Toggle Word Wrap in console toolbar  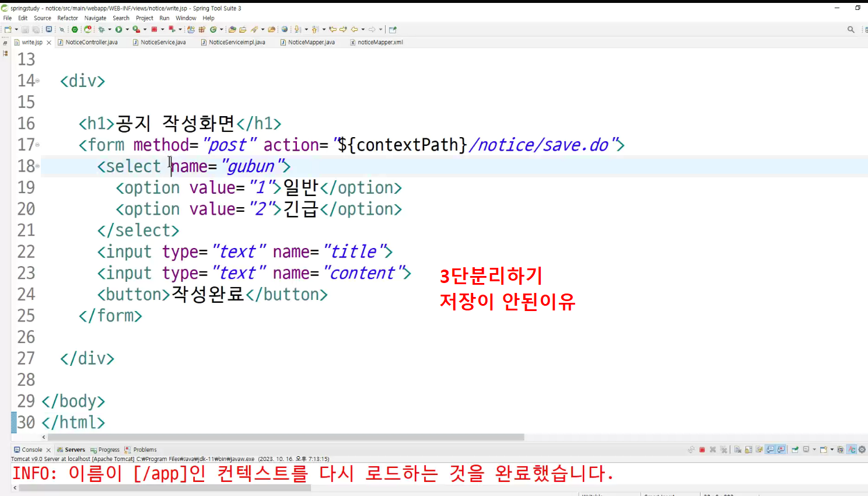pyautogui.click(x=759, y=449)
